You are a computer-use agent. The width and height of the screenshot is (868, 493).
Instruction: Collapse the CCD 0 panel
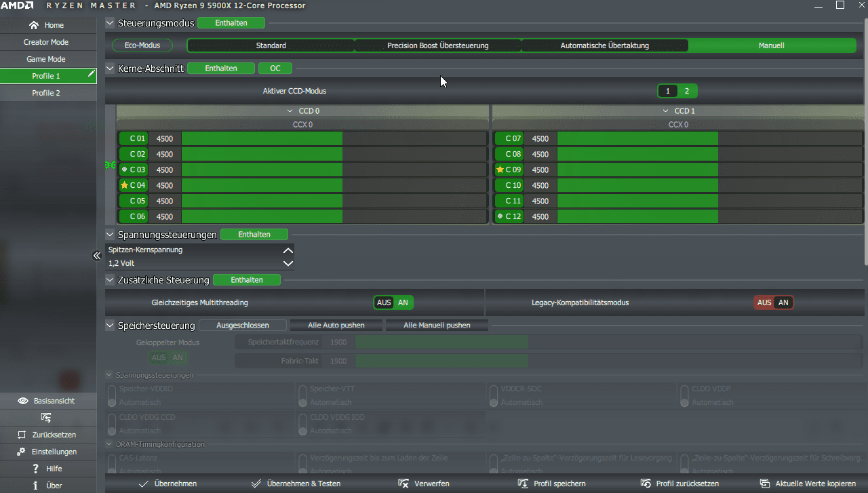290,111
